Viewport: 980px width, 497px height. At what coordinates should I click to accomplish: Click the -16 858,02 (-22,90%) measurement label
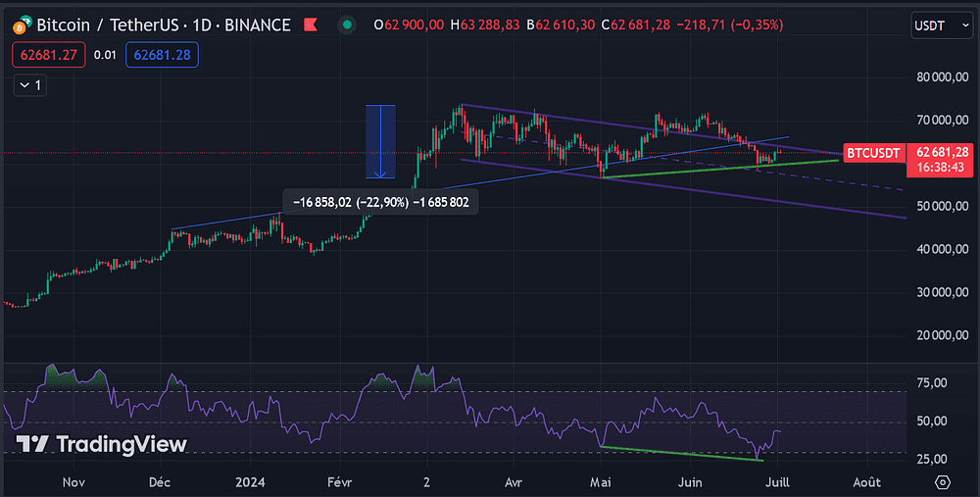pos(380,203)
